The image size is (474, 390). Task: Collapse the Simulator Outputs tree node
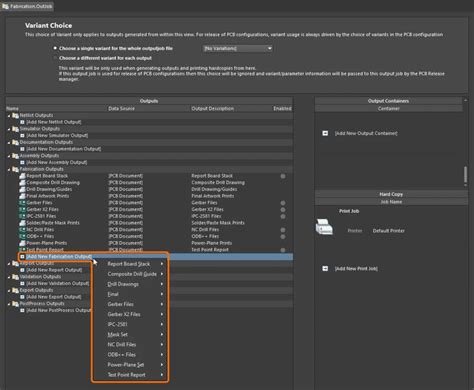(9, 129)
